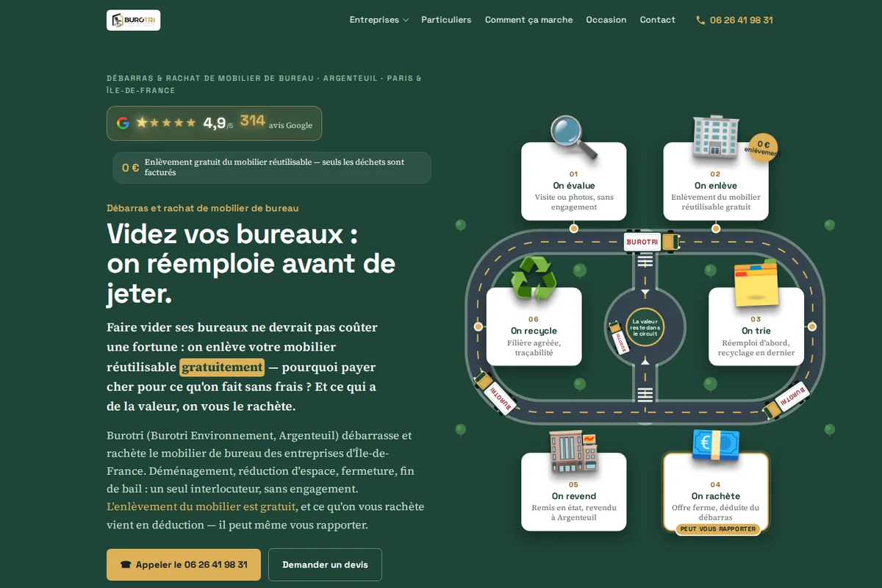This screenshot has height=588, width=882.
Task: Click the text Visite ou photos, sans engagement
Action: [574, 202]
